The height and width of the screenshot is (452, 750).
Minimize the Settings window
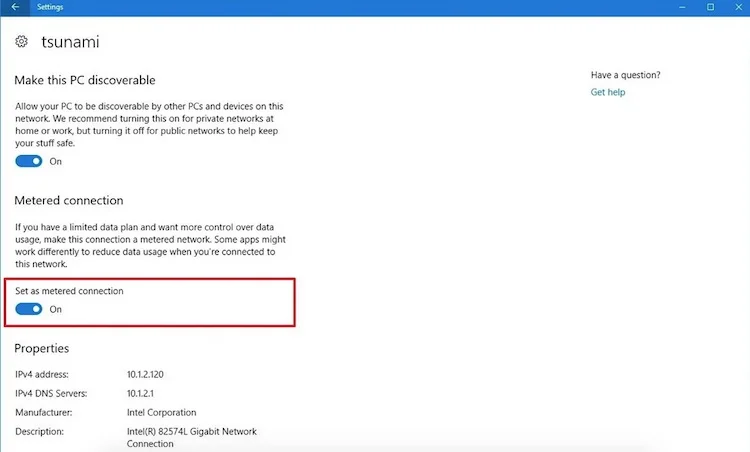[x=682, y=7]
